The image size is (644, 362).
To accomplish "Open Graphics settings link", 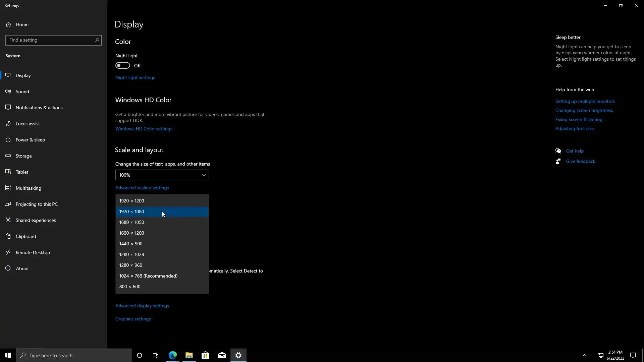I will 133,319.
